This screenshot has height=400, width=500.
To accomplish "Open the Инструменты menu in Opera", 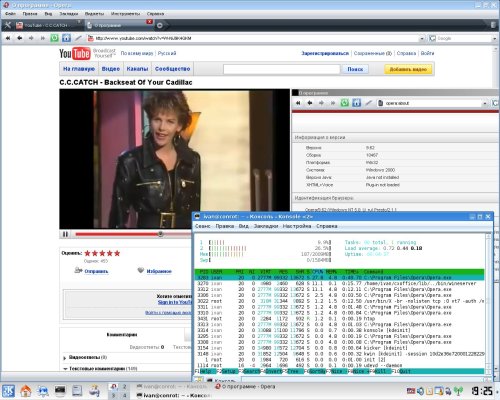I will 125,14.
